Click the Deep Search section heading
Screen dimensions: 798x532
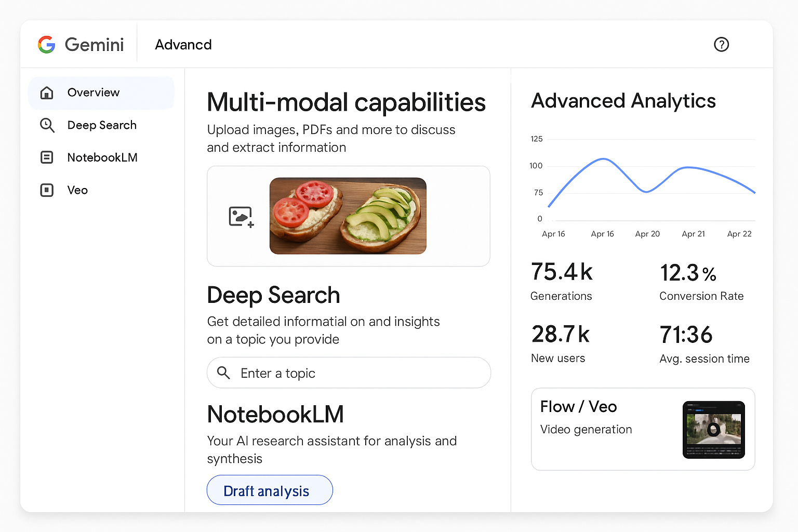coord(273,296)
